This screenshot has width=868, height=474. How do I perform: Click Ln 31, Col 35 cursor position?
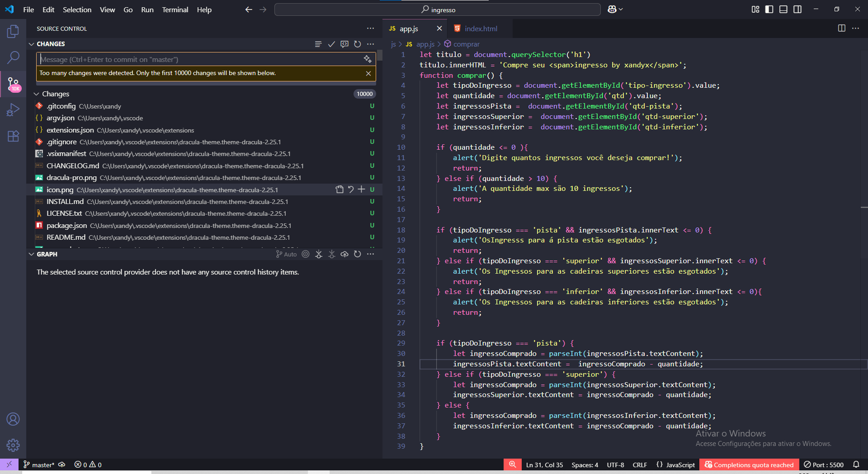pyautogui.click(x=544, y=465)
